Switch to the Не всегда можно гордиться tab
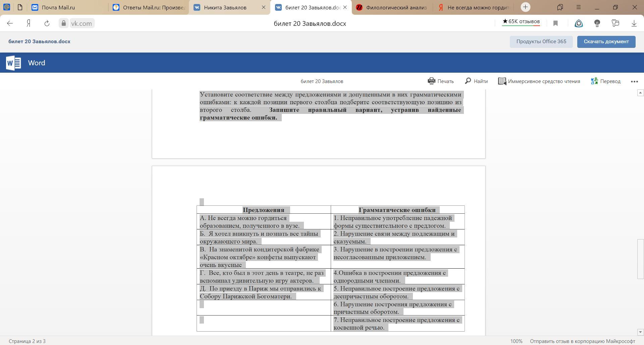 [474, 7]
